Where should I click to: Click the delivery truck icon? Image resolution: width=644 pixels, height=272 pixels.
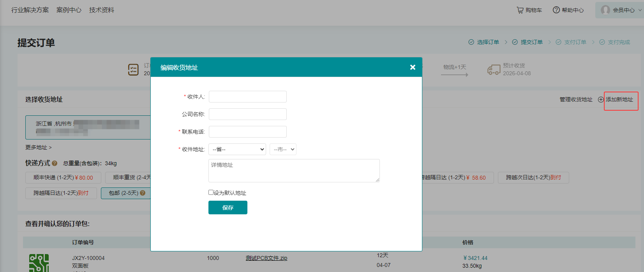tap(494, 70)
